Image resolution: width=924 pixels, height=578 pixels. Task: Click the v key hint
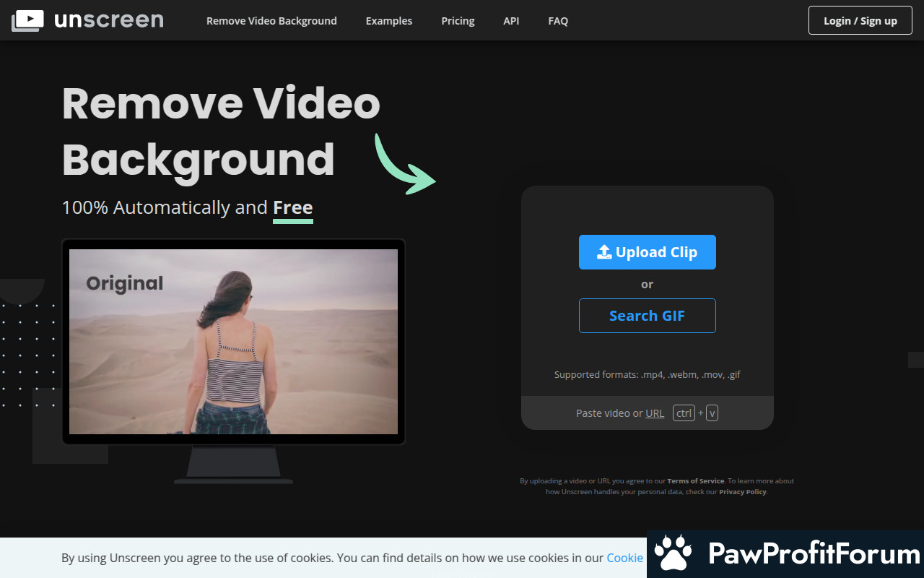point(712,413)
